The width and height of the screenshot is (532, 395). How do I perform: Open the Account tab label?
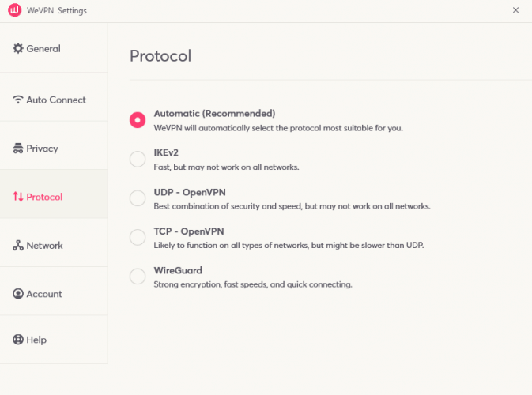(x=44, y=294)
